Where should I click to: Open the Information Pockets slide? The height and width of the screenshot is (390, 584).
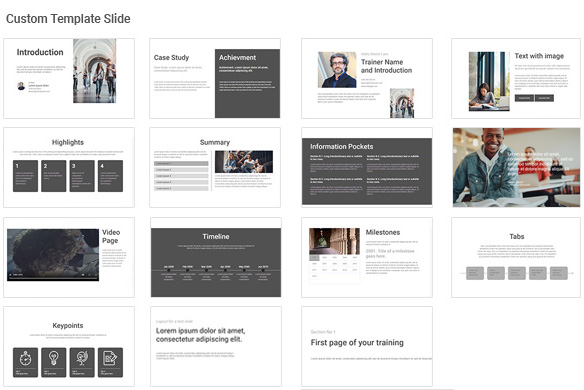click(367, 167)
